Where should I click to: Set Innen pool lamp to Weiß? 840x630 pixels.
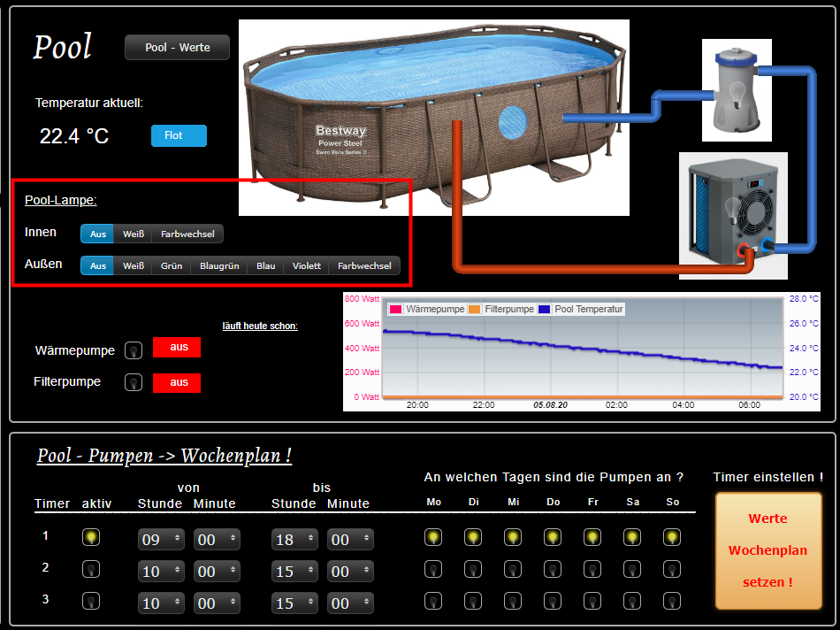point(134,234)
